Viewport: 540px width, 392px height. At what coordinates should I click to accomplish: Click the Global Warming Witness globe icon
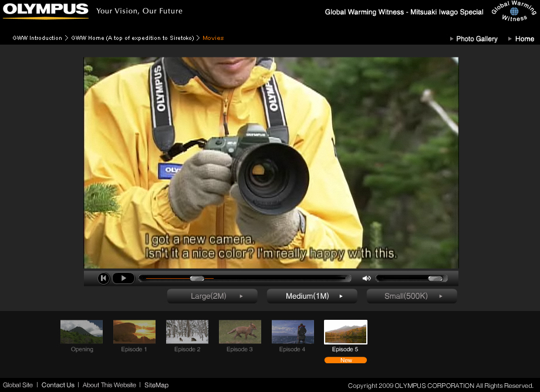(514, 12)
